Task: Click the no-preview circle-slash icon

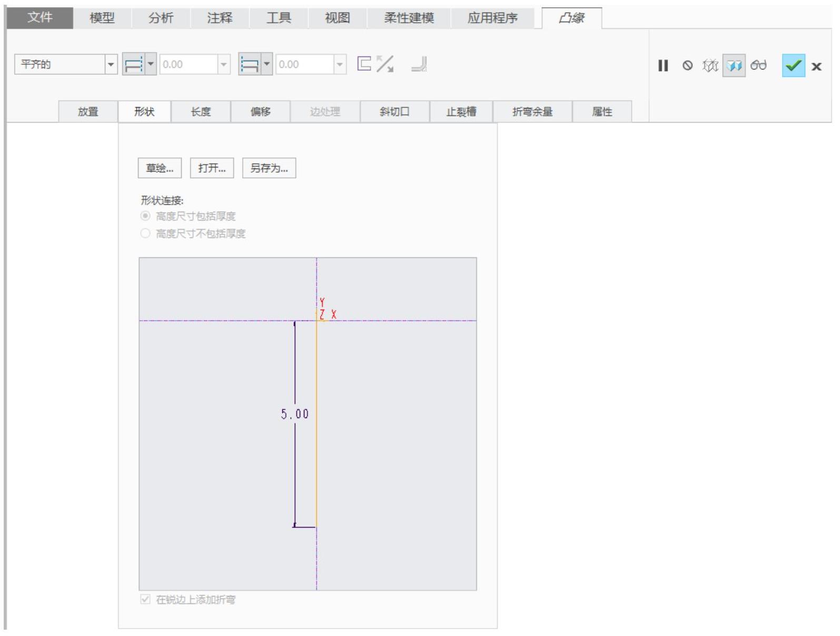Action: 687,66
